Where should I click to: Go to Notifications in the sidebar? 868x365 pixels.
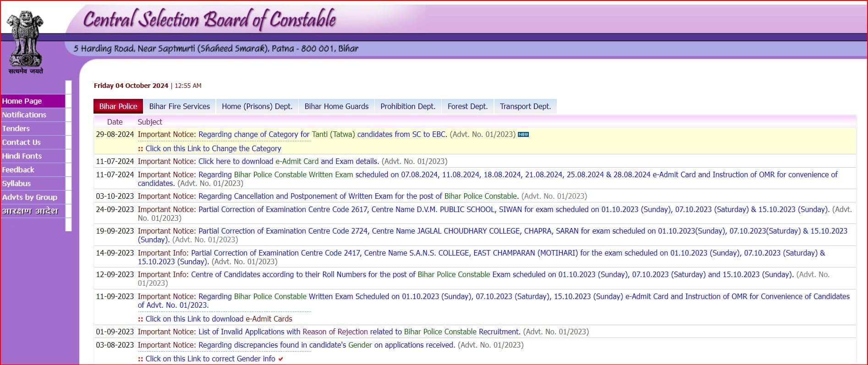33,114
